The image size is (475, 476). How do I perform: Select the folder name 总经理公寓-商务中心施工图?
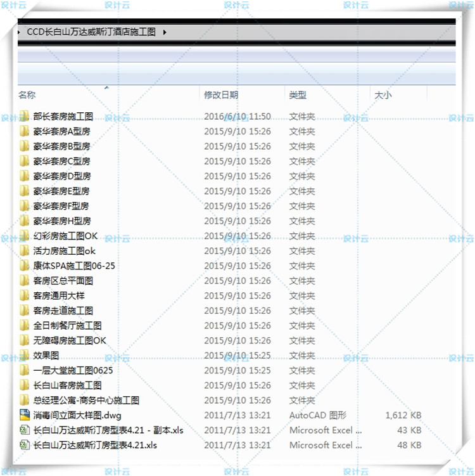click(86, 400)
